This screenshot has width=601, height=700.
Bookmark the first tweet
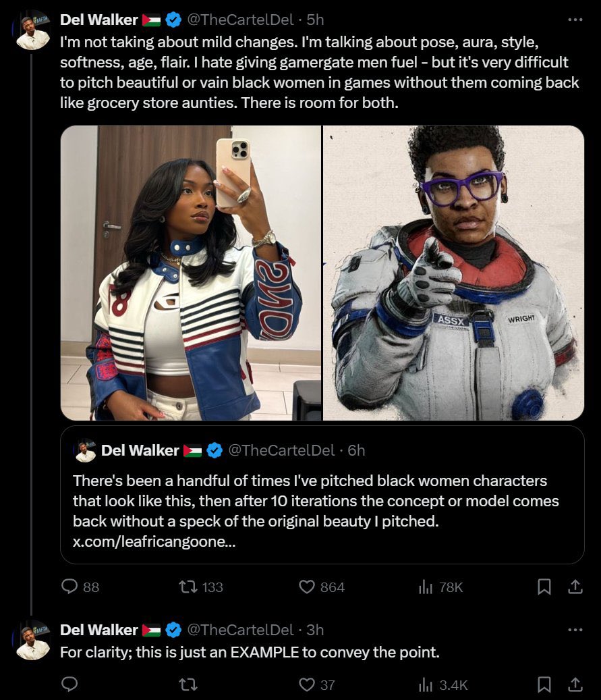[544, 587]
